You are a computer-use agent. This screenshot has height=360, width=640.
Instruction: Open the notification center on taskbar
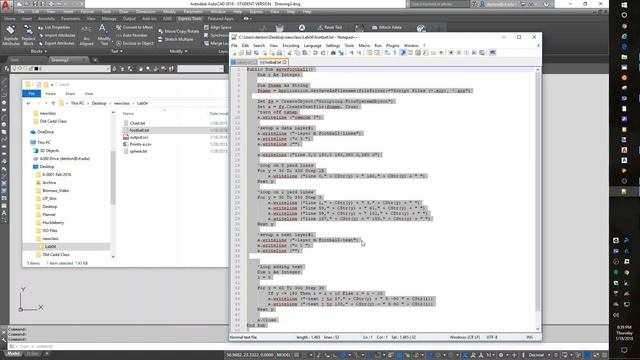pos(624,350)
